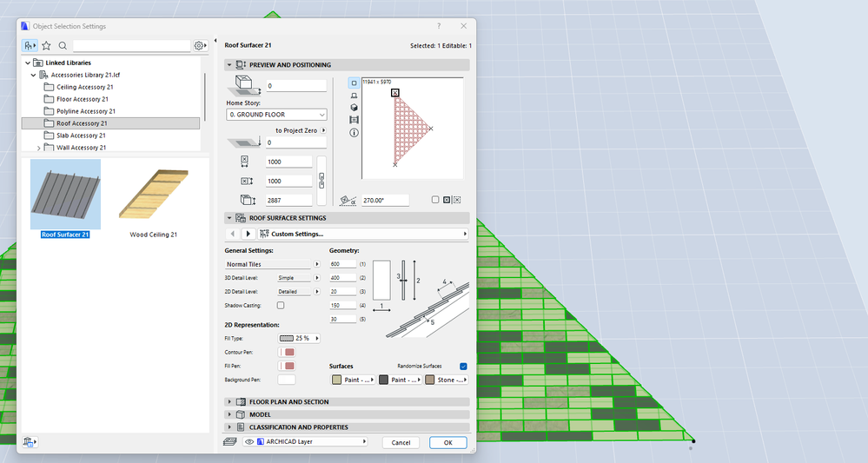
Task: Click the mirror library part checkbox
Action: (x=435, y=200)
